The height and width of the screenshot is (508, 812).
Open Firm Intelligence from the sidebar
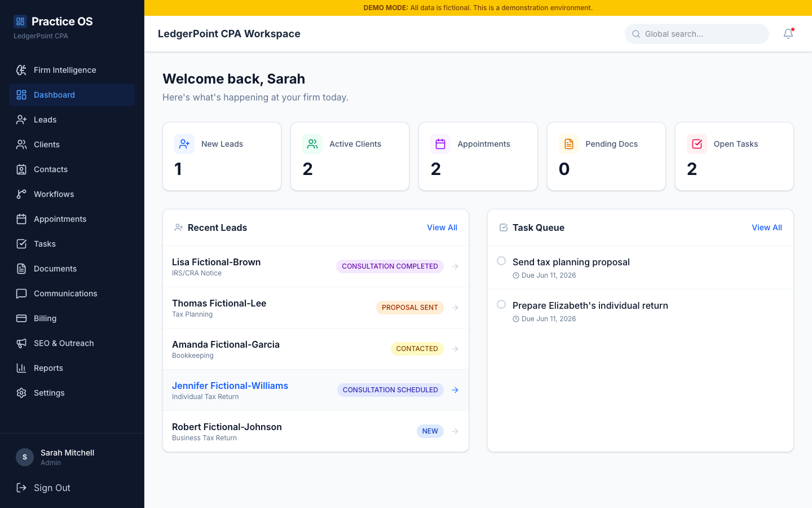coord(72,70)
